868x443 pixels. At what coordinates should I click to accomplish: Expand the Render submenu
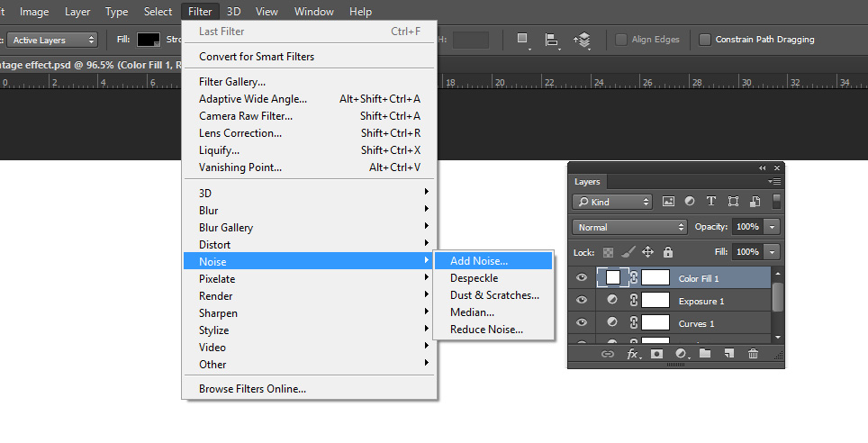(x=310, y=296)
